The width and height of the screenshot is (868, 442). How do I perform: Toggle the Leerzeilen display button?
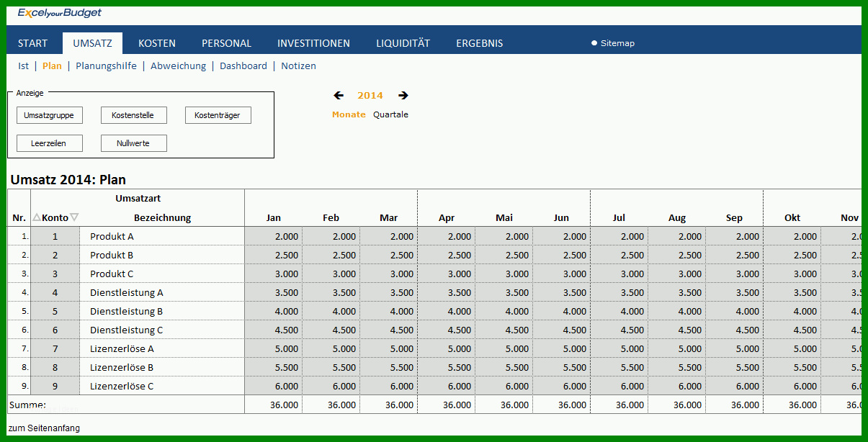[x=49, y=143]
